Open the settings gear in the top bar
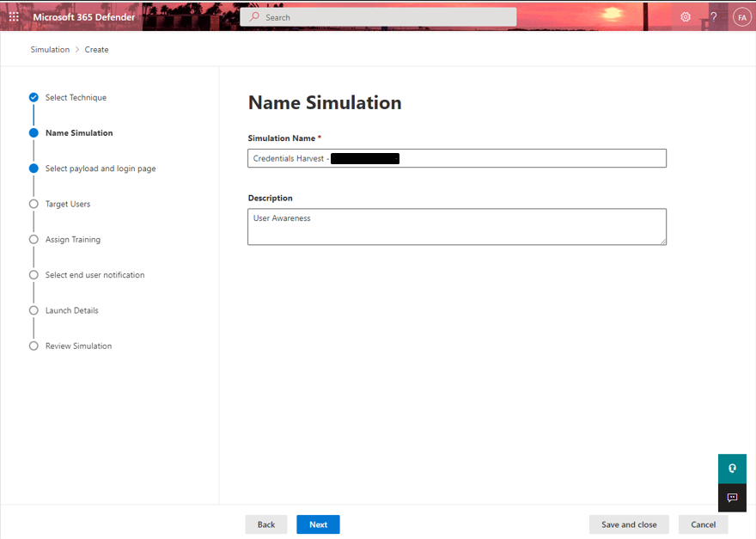This screenshot has width=756, height=539. click(x=686, y=16)
